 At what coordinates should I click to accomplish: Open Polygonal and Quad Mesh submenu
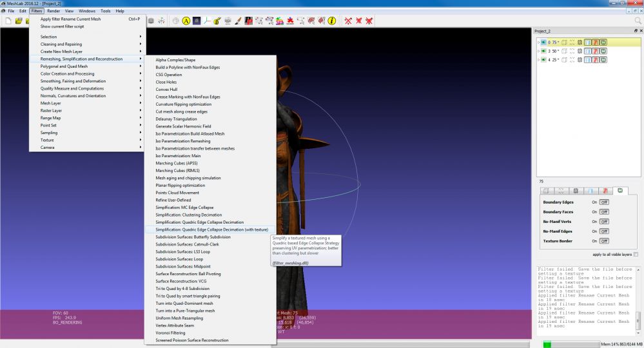click(x=87, y=66)
